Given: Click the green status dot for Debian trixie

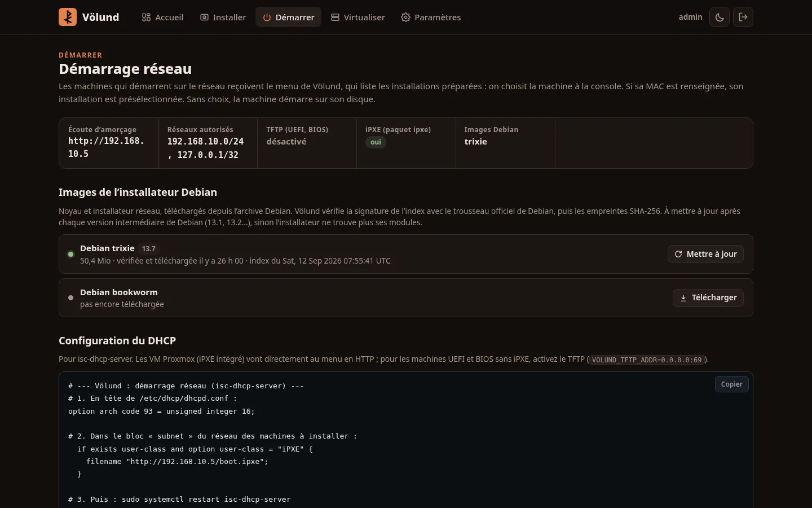Looking at the screenshot, I should point(70,254).
